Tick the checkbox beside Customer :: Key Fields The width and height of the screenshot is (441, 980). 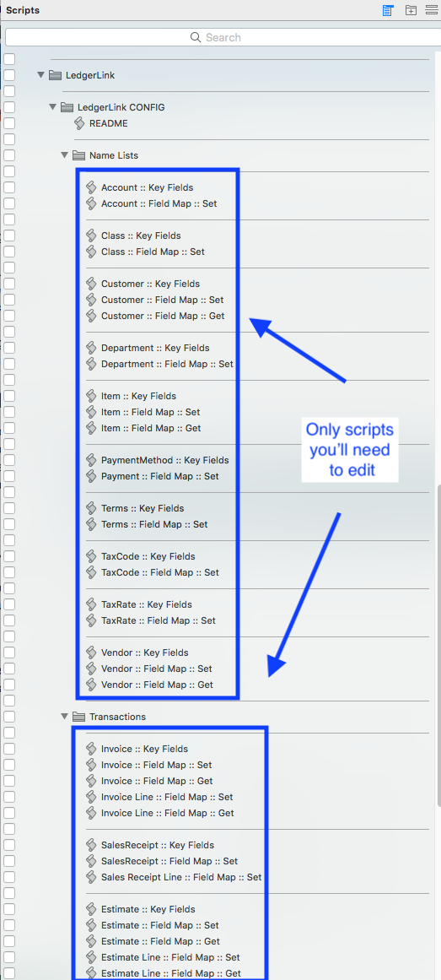coord(9,284)
